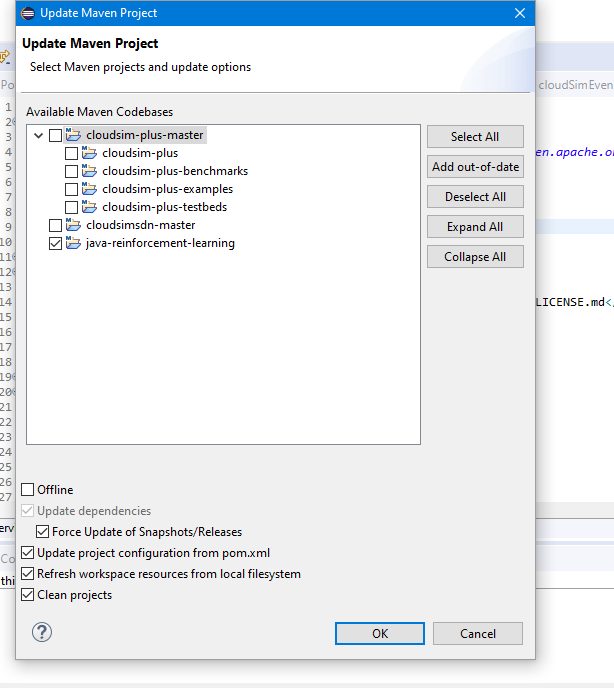Check the cloudsim-plus-master checkbox
This screenshot has width=614, height=688.
pyautogui.click(x=55, y=135)
